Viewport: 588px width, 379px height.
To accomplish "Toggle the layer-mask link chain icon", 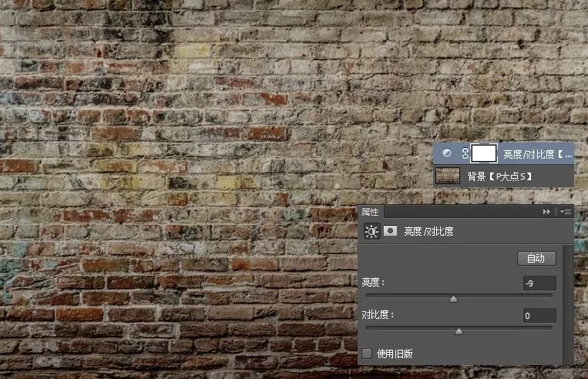I will coord(465,153).
